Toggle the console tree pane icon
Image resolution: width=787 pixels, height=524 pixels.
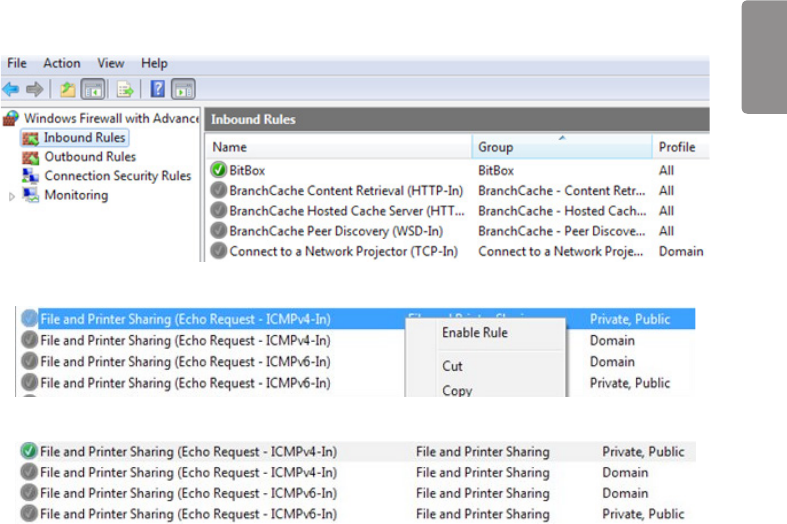tap(93, 90)
